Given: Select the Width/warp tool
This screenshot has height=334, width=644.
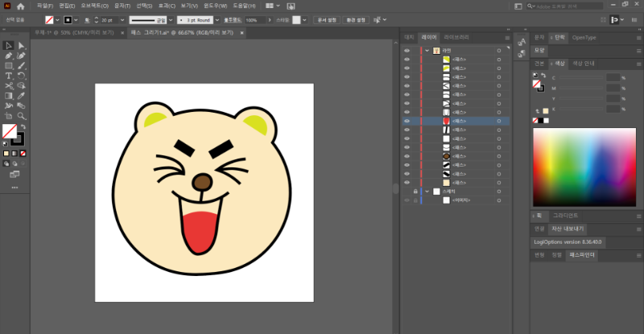Looking at the screenshot, I should [9, 106].
